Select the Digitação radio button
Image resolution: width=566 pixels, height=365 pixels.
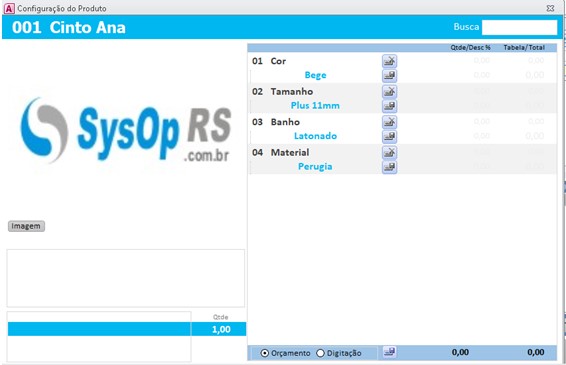(x=320, y=353)
